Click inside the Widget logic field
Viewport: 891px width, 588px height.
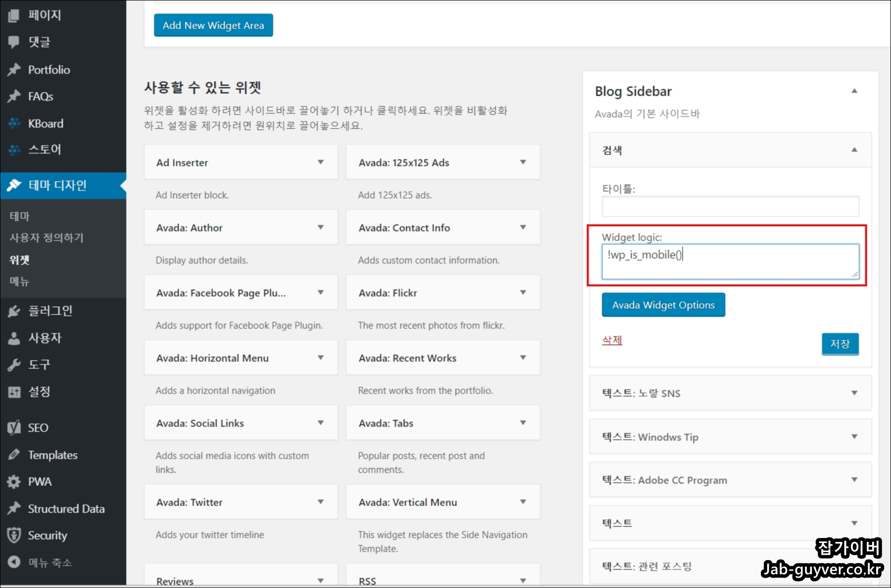coord(730,261)
